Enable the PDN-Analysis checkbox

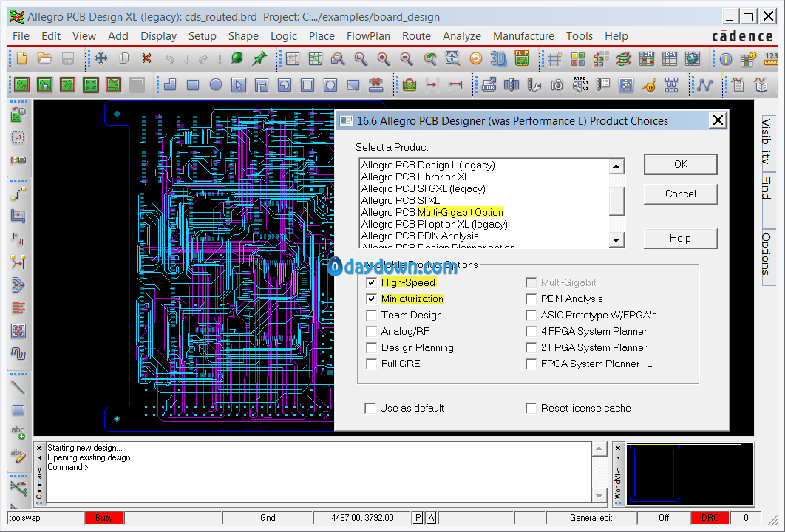[x=531, y=299]
